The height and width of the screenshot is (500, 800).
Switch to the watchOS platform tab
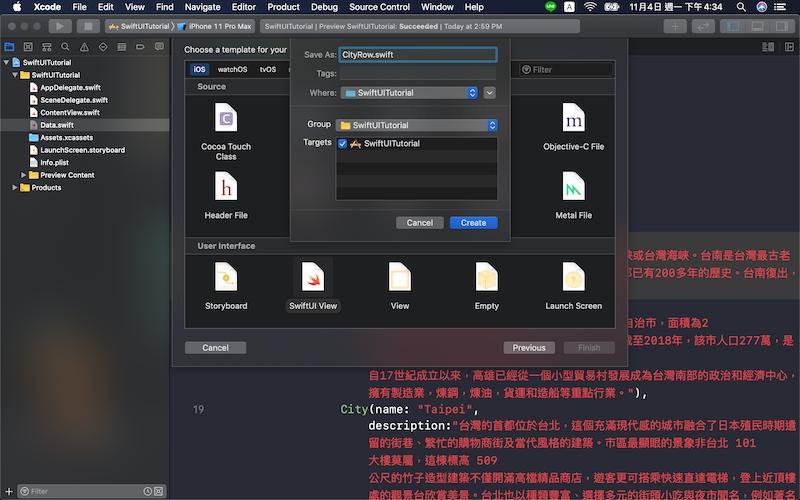[232, 69]
